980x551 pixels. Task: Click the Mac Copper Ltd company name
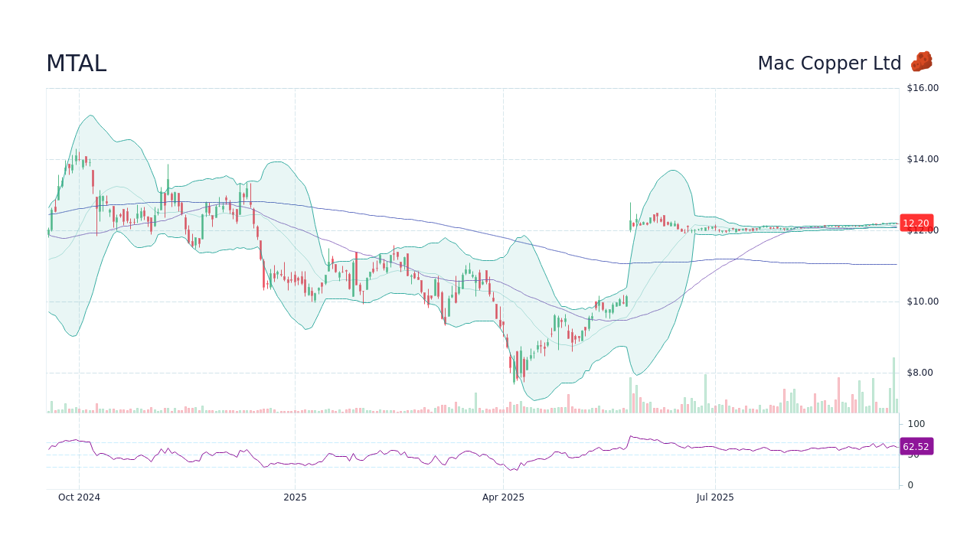[x=829, y=63]
